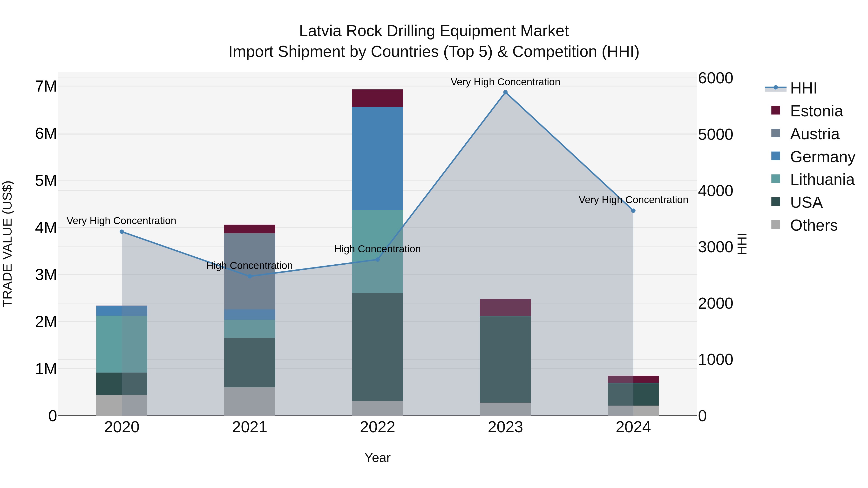The width and height of the screenshot is (868, 488).
Task: Click the Estonia legend label
Action: click(x=816, y=111)
